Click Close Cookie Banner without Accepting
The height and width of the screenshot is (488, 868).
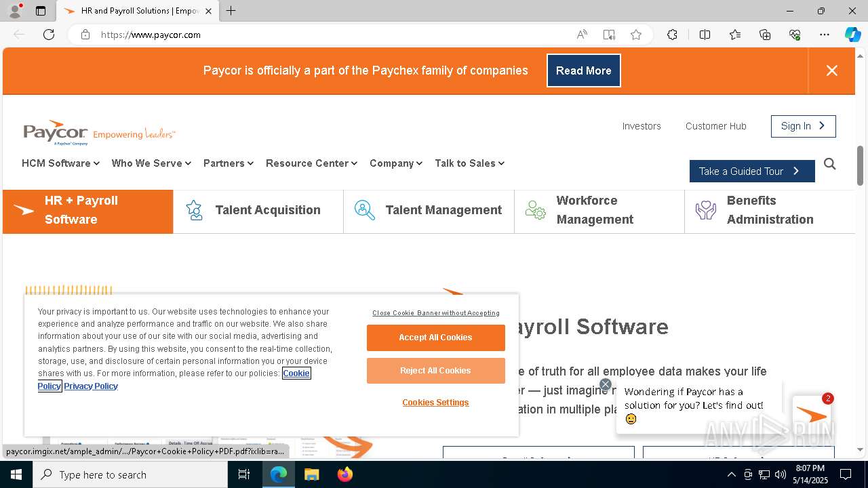(435, 313)
